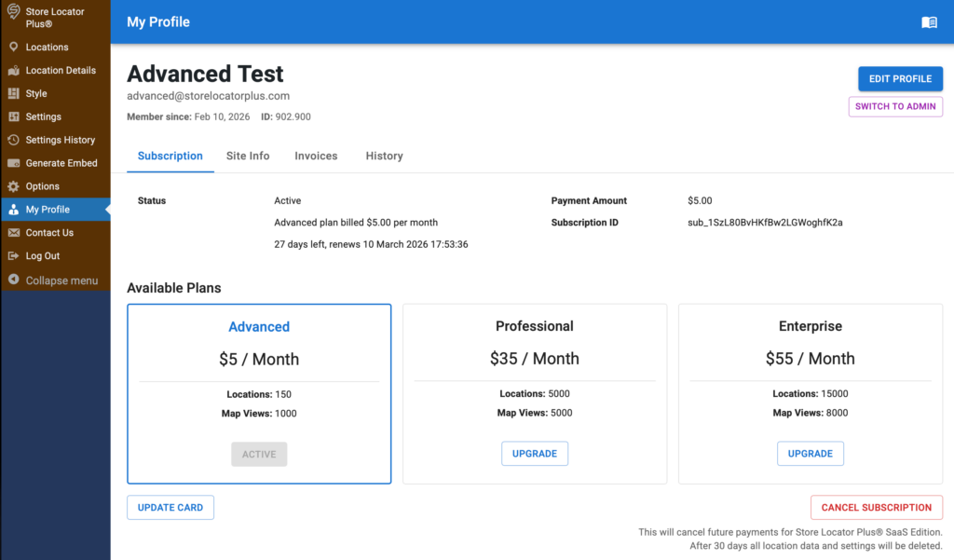Screen dimensions: 954x560
Task: Click the Edit Profile button
Action: 900,79
